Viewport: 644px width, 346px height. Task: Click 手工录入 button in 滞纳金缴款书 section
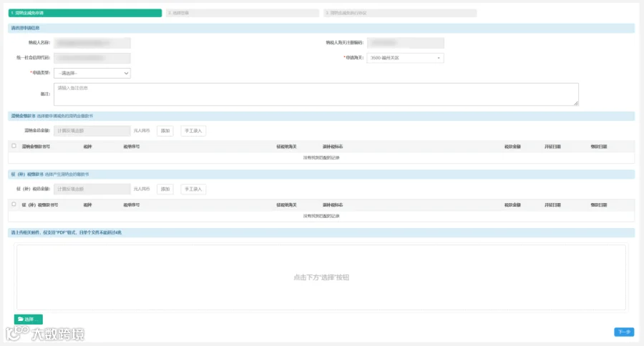click(x=193, y=131)
